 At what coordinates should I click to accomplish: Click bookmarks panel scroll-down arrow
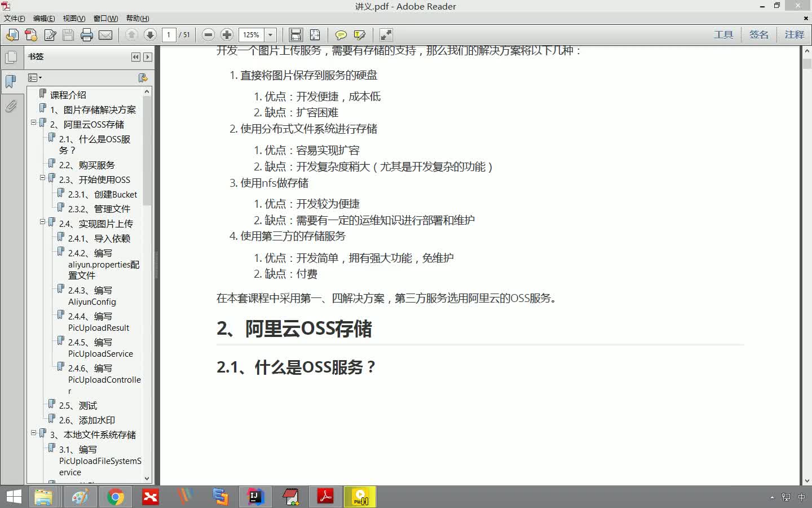(147, 479)
